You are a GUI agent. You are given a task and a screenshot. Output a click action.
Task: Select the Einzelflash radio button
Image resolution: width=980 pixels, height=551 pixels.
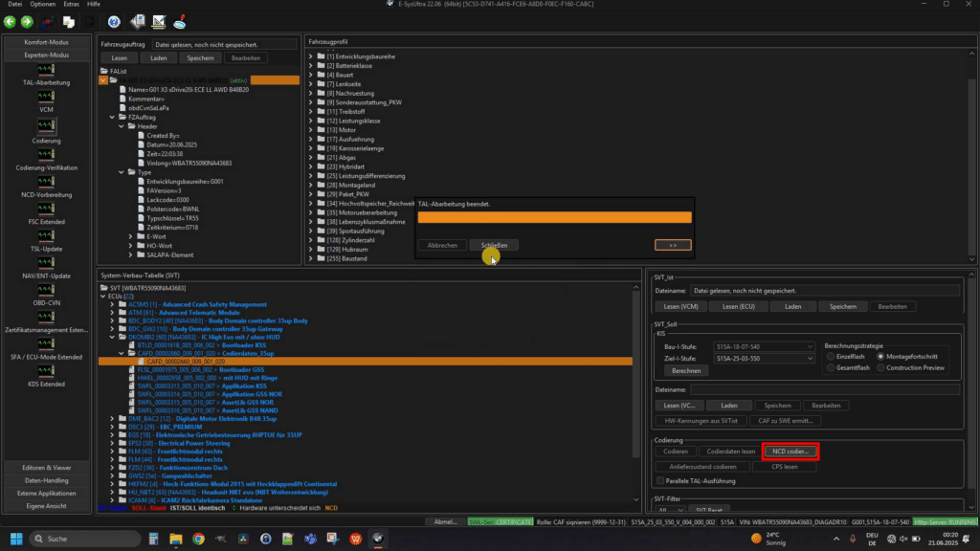point(831,357)
